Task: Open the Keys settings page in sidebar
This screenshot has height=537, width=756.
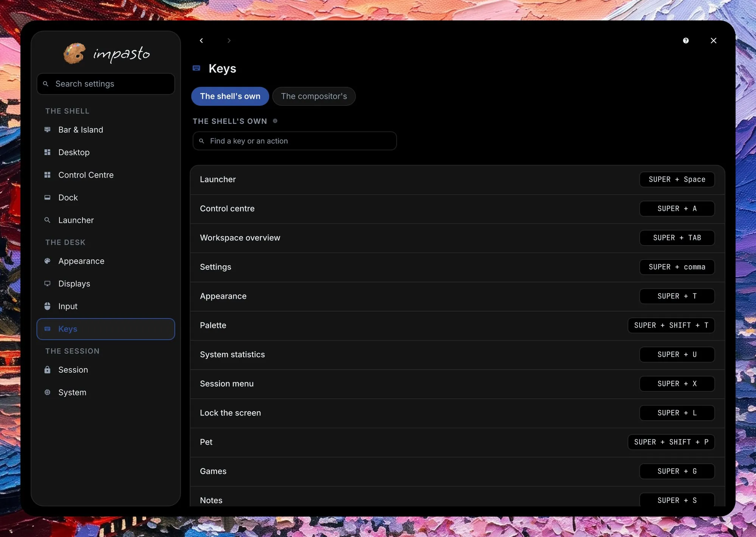Action: click(x=105, y=329)
